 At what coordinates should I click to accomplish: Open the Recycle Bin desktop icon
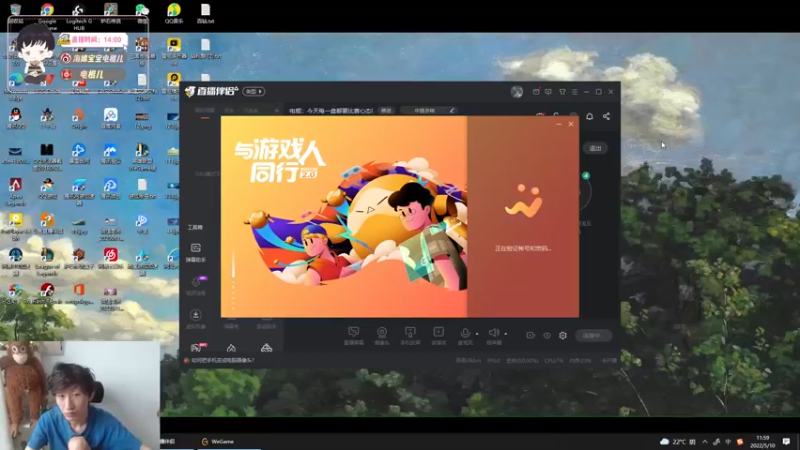click(15, 14)
